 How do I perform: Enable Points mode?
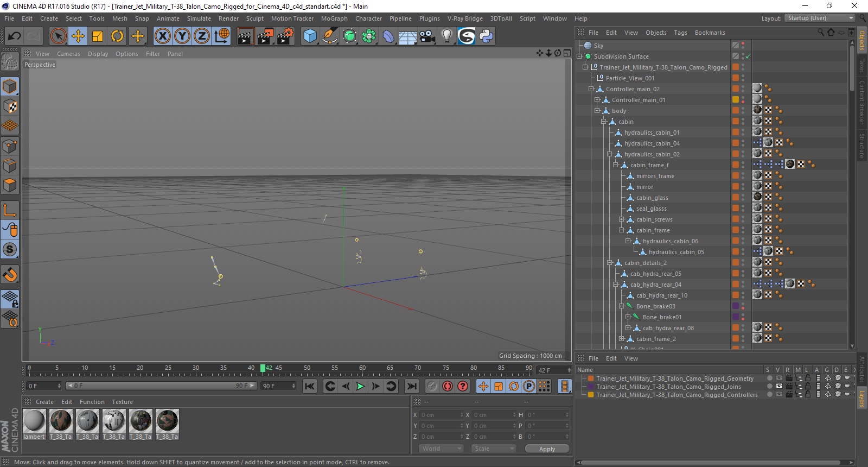point(10,146)
